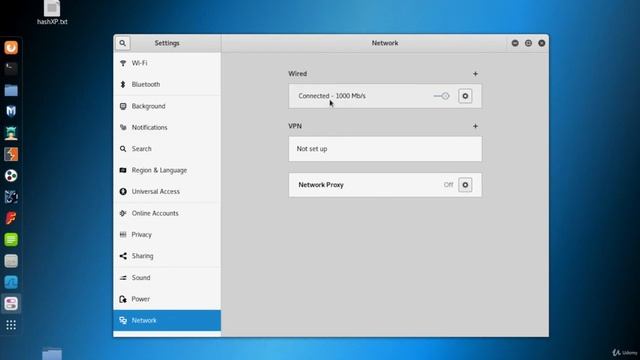This screenshot has width=640, height=360.
Task: Click the 'Connected - 1000 Mb/s' text
Action: tap(332, 96)
